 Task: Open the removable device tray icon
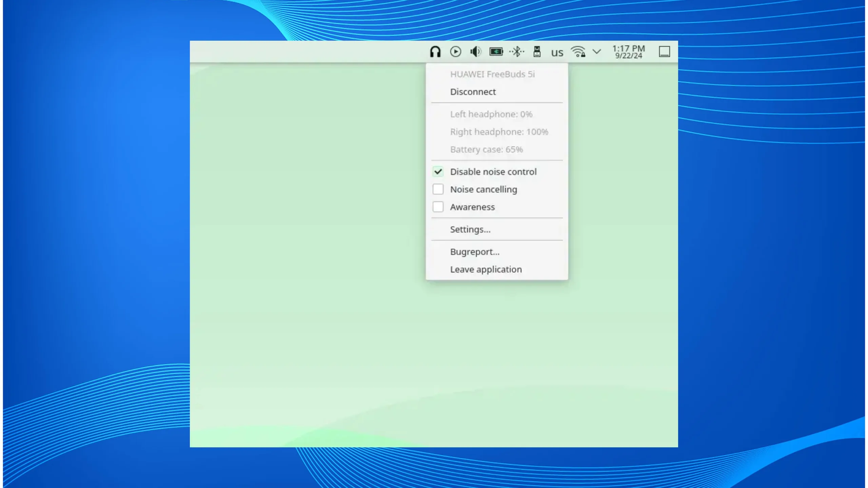point(537,52)
